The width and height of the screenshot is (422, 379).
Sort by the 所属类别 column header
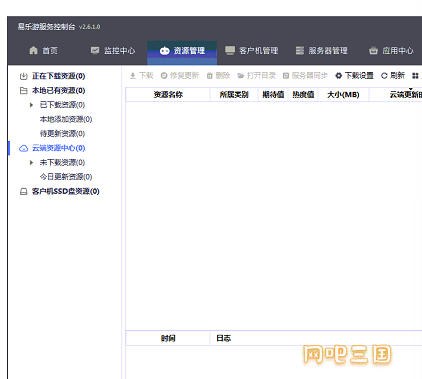pos(234,95)
